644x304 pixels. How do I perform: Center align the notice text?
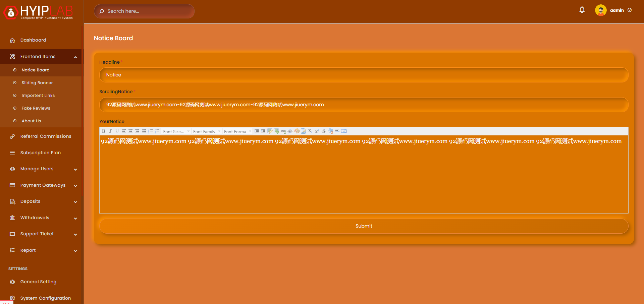click(130, 131)
